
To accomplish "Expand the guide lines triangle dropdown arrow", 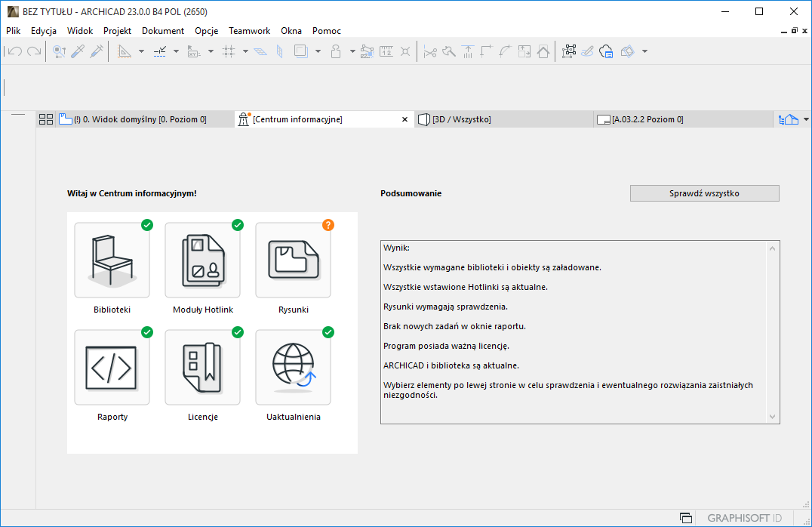I will [141, 51].
